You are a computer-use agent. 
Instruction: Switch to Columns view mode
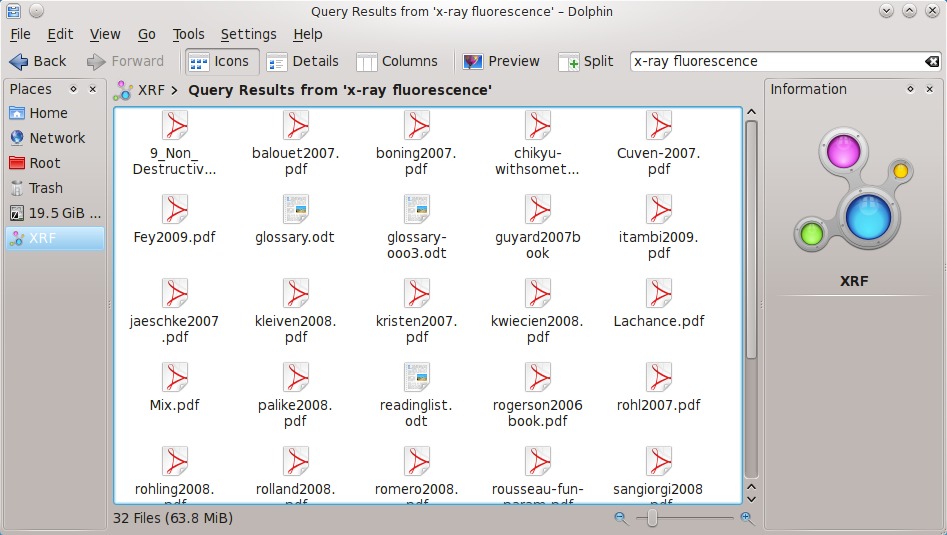[x=397, y=61]
